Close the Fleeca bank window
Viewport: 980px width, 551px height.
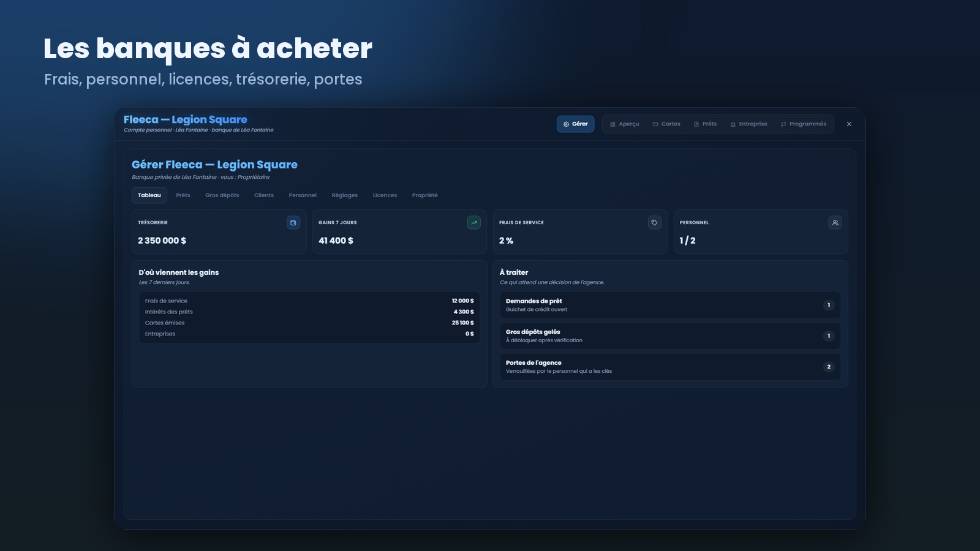click(849, 124)
